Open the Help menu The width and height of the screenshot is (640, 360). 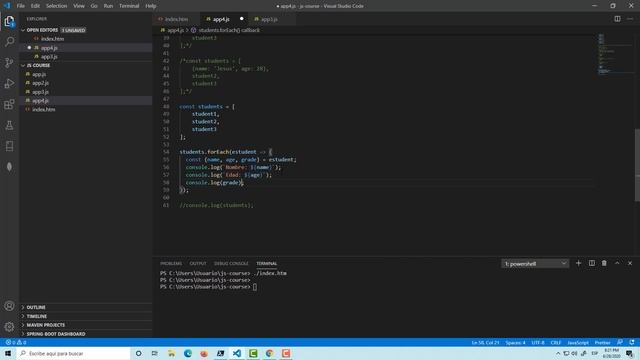(x=151, y=6)
